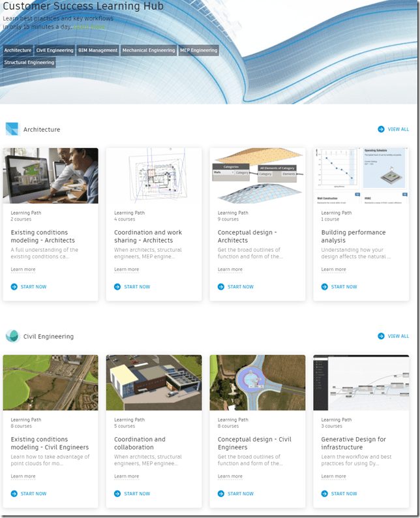The image size is (420, 518).
Task: Click arrow icon beside Architecture View All
Action: [381, 129]
